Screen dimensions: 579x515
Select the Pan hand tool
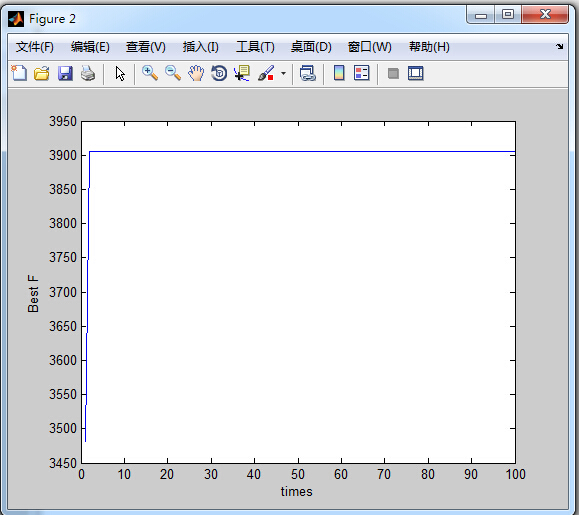click(x=196, y=73)
